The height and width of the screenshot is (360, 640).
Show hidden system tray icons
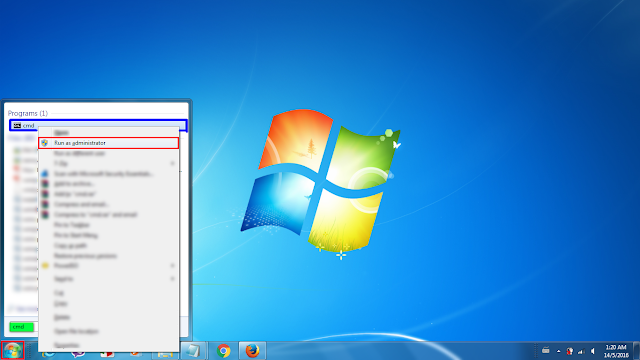pos(558,351)
